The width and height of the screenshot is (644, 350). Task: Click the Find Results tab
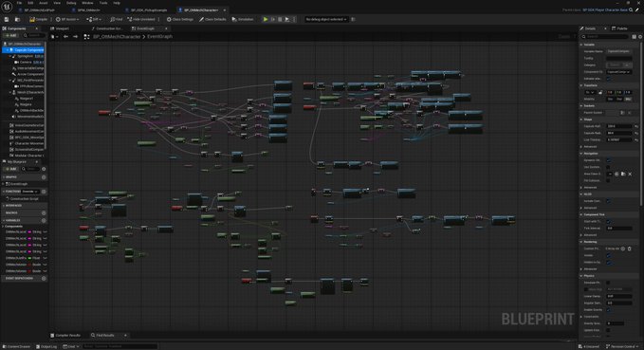click(x=105, y=335)
